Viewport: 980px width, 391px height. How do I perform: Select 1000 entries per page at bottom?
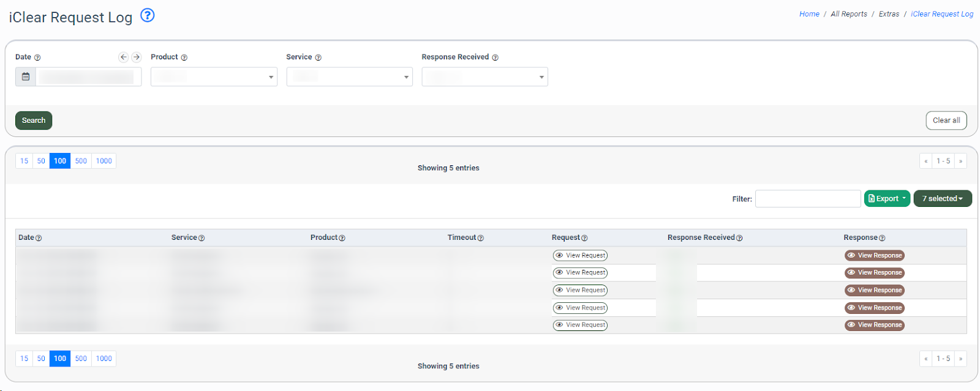(x=104, y=359)
